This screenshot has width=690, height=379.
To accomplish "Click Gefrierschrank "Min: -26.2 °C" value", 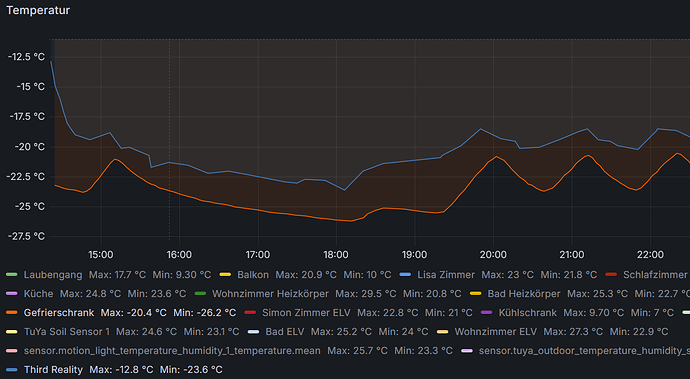I will pos(205,313).
